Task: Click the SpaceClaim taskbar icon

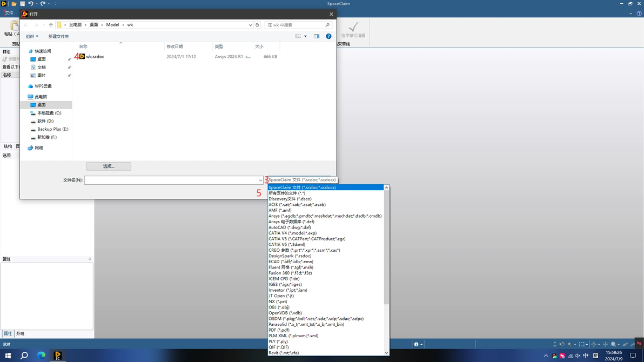Action: (57, 356)
